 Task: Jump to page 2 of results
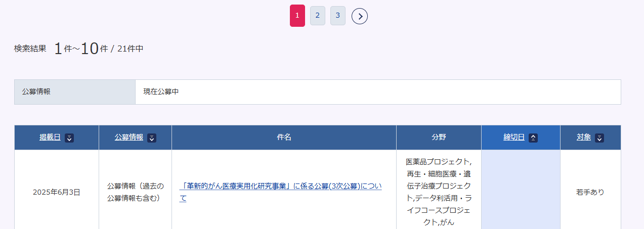click(x=317, y=16)
